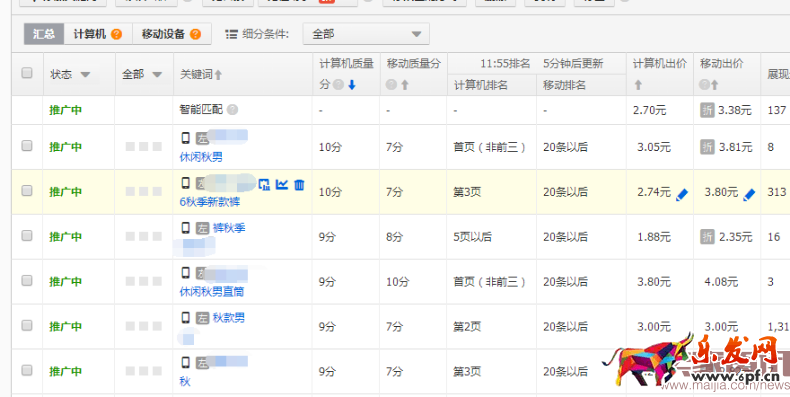Tick the select-all checkbox in table header
The image size is (790, 397).
27,73
